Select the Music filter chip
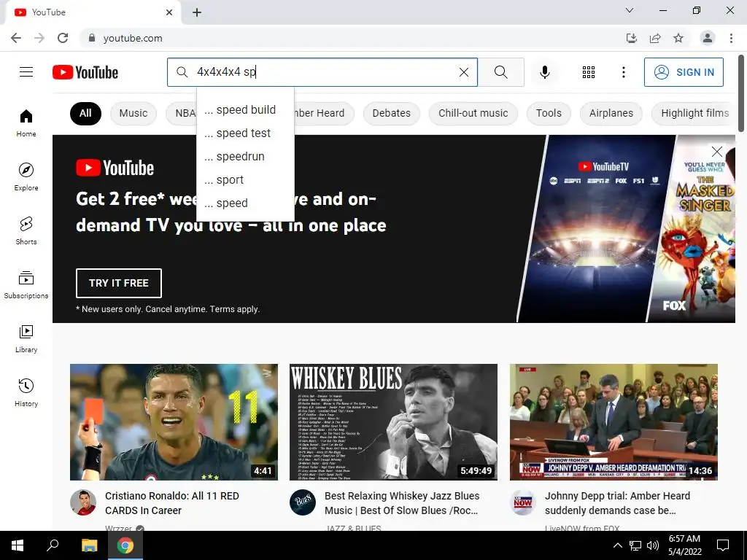 pos(133,113)
